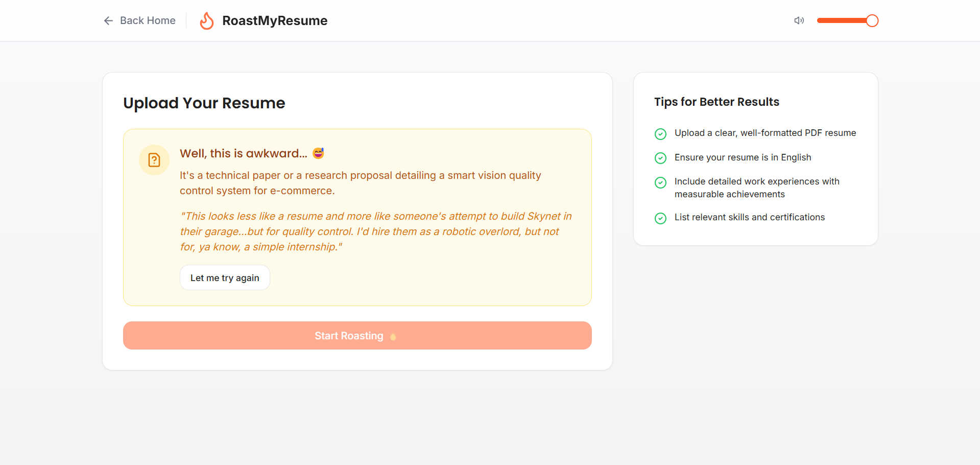Screen dimensions: 980x465
Task: Click the Skynet roast quote text
Action: (375, 231)
